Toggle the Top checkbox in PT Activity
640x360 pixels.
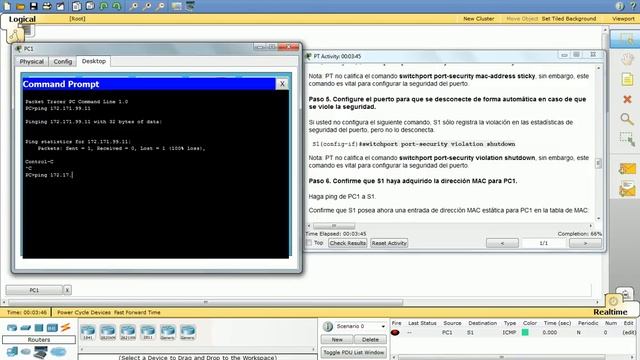click(309, 243)
